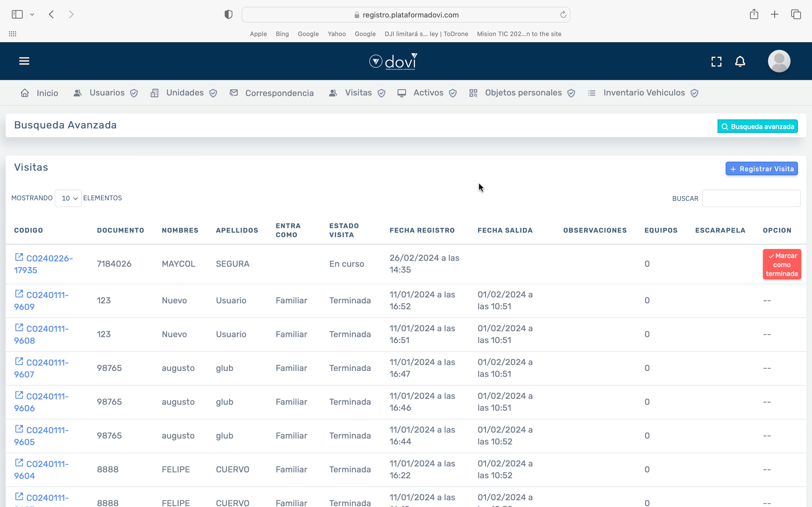Open visit CO240226-17935 external link icon
The height and width of the screenshot is (507, 812).
tap(19, 257)
